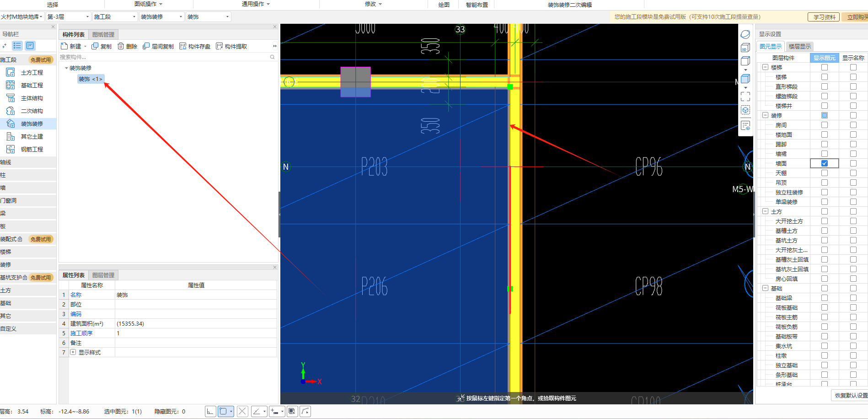
Task: Select the 装饰 <1> component in list
Action: (91, 79)
